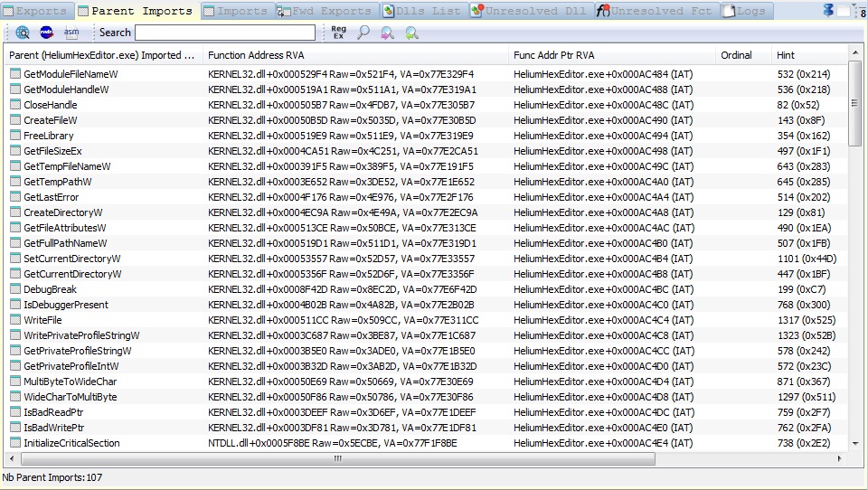The width and height of the screenshot is (868, 490).
Task: Focus the Search text box
Action: coord(225,33)
